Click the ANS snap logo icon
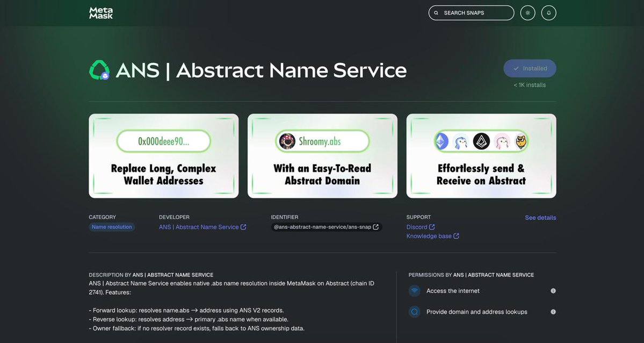The image size is (644, 343). (99, 69)
